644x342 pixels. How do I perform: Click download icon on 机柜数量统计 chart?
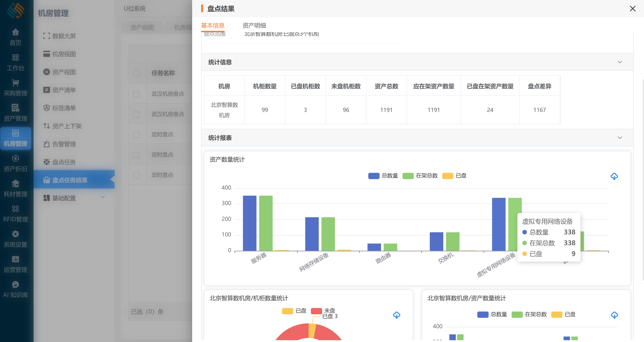coord(396,315)
